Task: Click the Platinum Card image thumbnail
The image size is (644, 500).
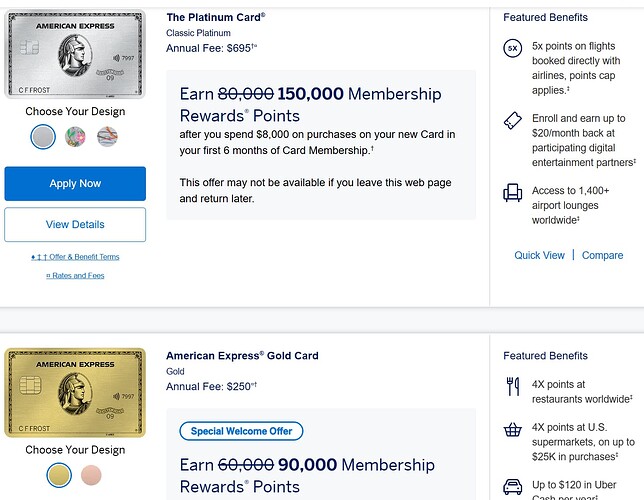Action: [x=75, y=54]
